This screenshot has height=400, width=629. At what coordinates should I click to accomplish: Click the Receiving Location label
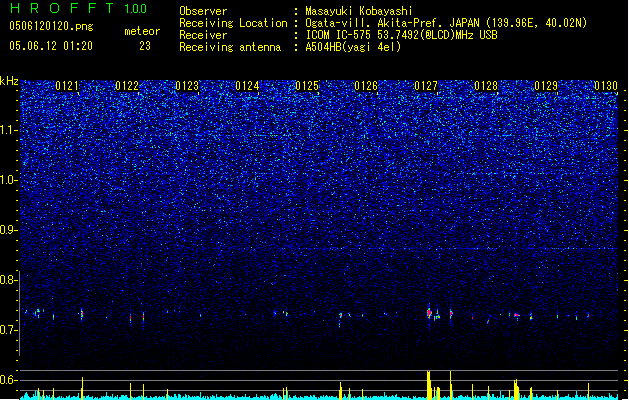coord(233,23)
